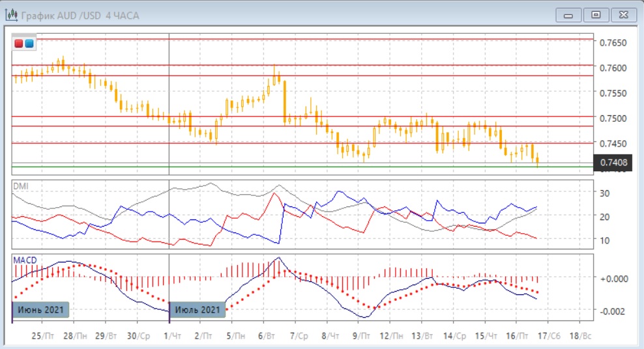
Task: Minimize the AUD/USD chart window
Action: (571, 14)
